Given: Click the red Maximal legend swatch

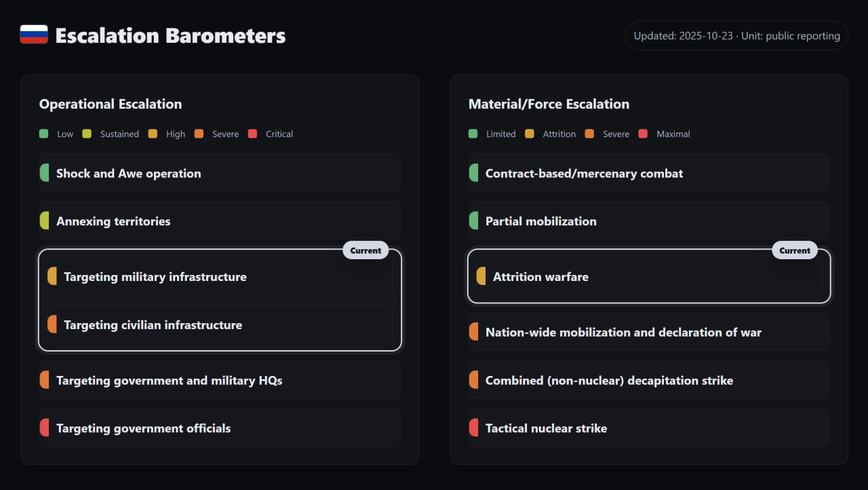Looking at the screenshot, I should point(644,134).
